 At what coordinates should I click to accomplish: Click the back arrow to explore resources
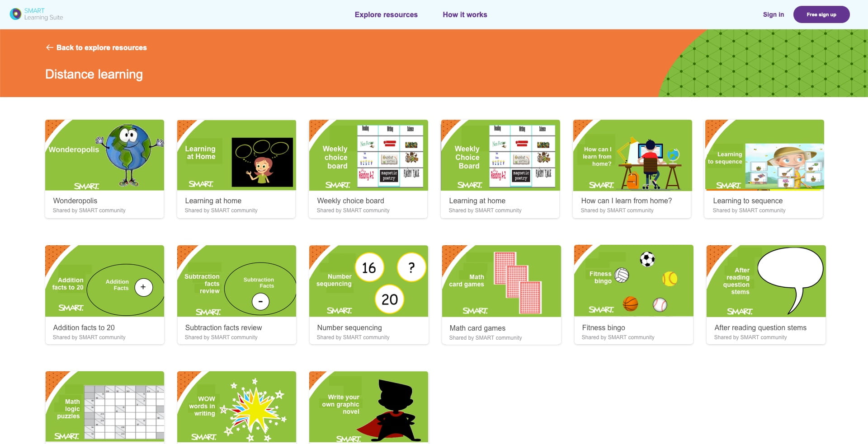tap(50, 47)
